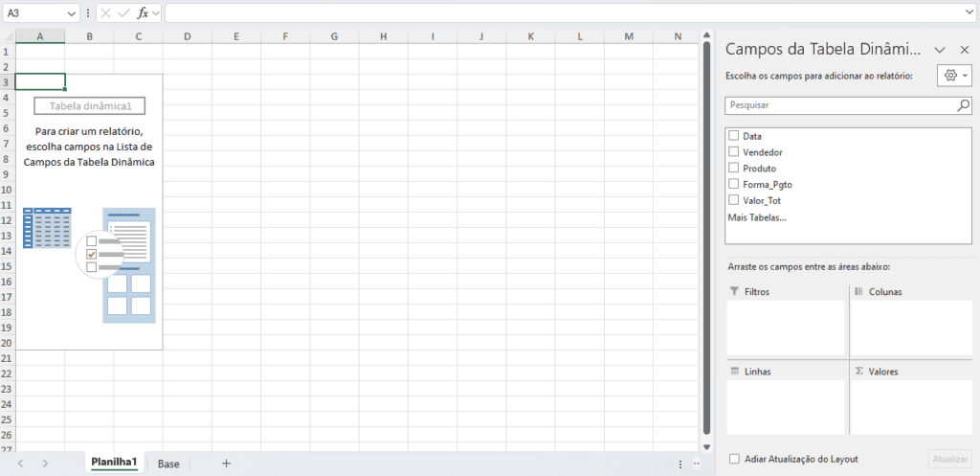This screenshot has height=476, width=980.
Task: Expand the formula bar with chevron
Action: pyautogui.click(x=969, y=12)
